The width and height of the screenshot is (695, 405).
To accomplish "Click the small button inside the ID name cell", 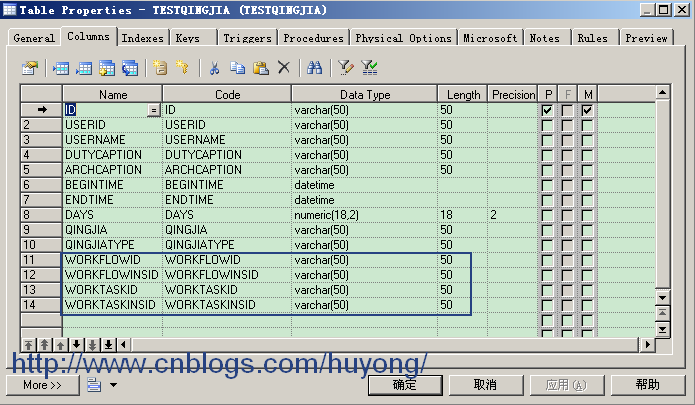I will 153,110.
